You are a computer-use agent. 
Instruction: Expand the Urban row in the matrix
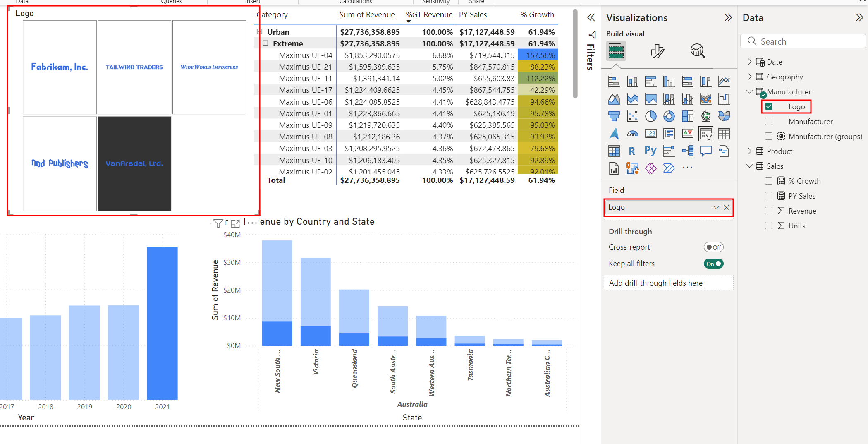tap(259, 32)
